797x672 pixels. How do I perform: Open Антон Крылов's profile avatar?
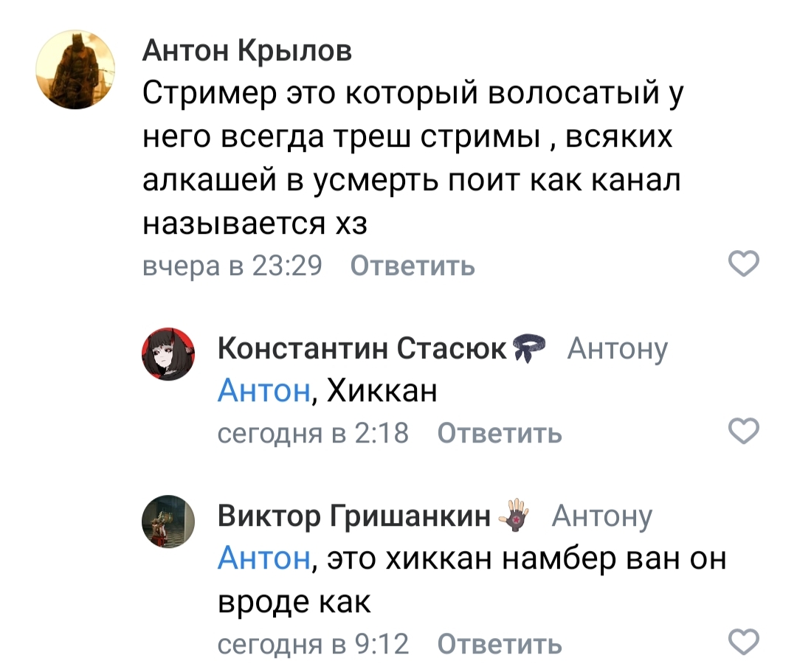tap(75, 72)
